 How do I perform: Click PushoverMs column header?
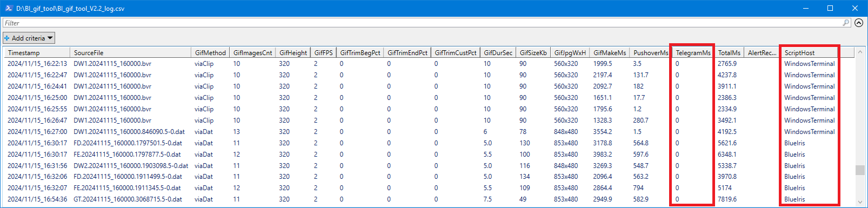[651, 52]
